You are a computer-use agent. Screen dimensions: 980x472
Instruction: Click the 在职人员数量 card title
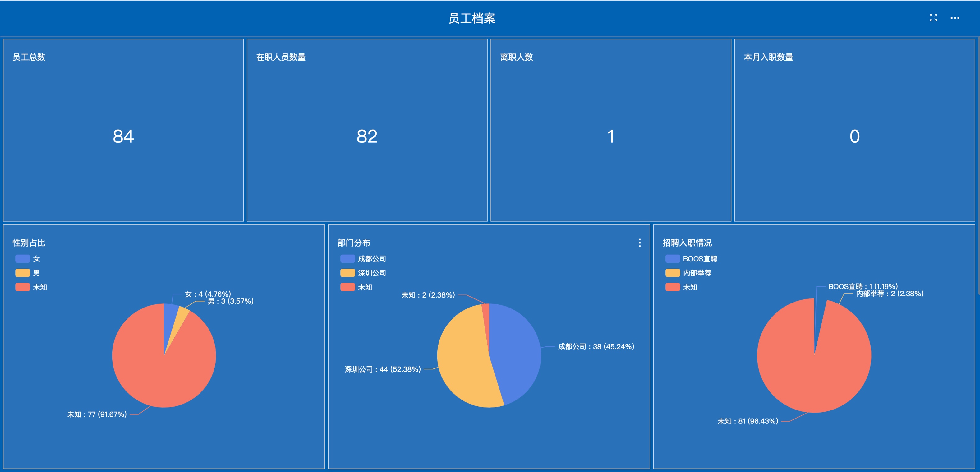coord(281,57)
